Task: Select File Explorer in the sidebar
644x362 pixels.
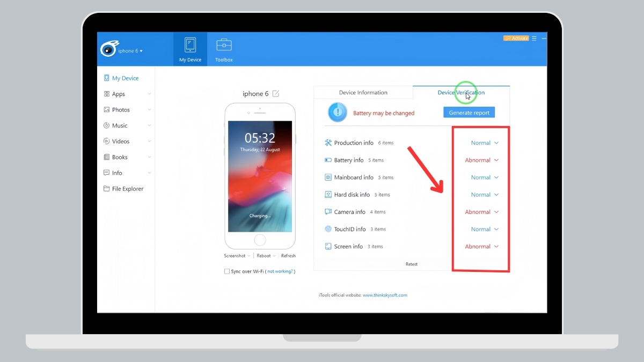Action: tap(128, 189)
